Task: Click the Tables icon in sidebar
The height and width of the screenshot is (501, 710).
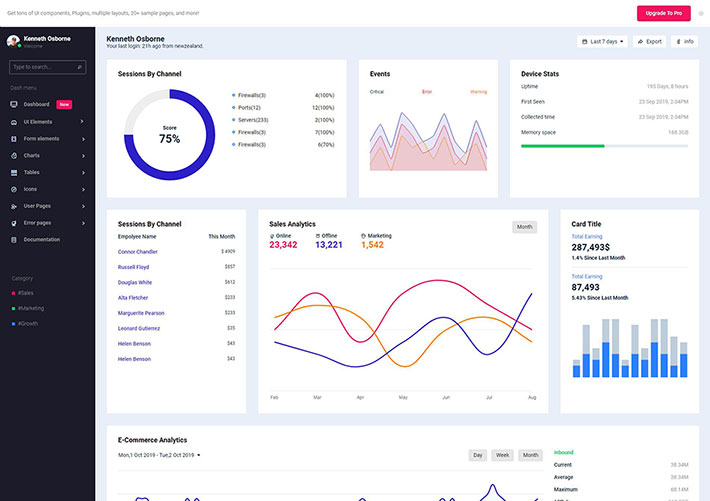Action: pyautogui.click(x=13, y=172)
